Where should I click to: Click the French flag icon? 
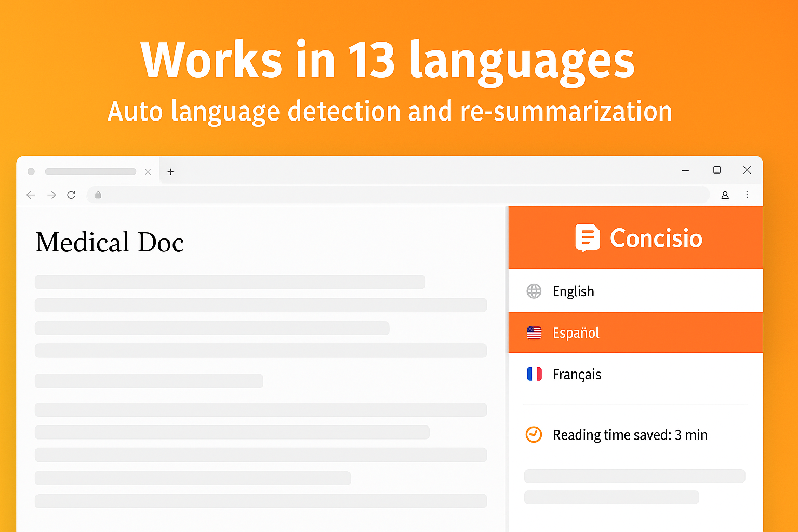tap(534, 374)
